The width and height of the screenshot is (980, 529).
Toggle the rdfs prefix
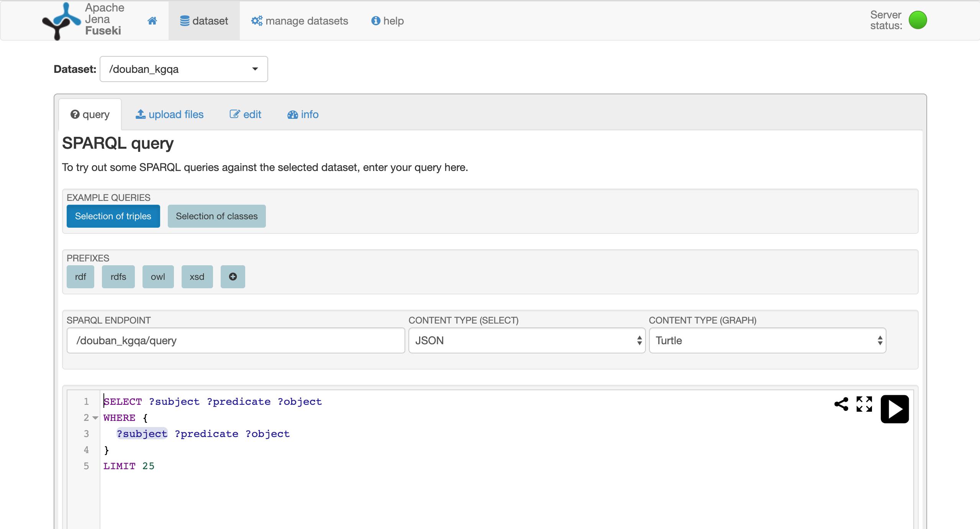tap(118, 276)
